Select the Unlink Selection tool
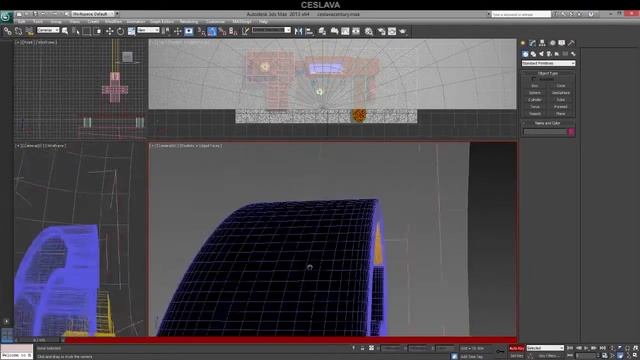This screenshot has height=360, width=640. [x=18, y=31]
